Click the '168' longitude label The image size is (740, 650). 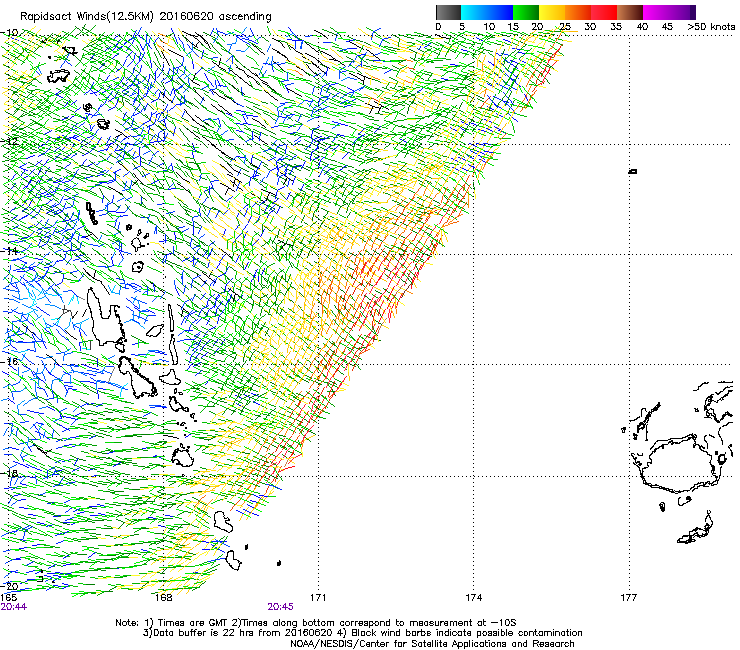164,598
